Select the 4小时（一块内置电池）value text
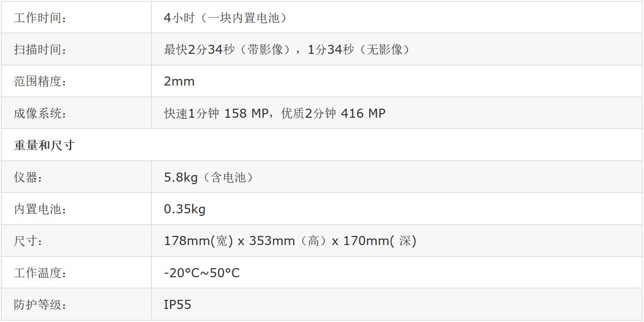Viewport: 644px width, 322px height. [226, 18]
